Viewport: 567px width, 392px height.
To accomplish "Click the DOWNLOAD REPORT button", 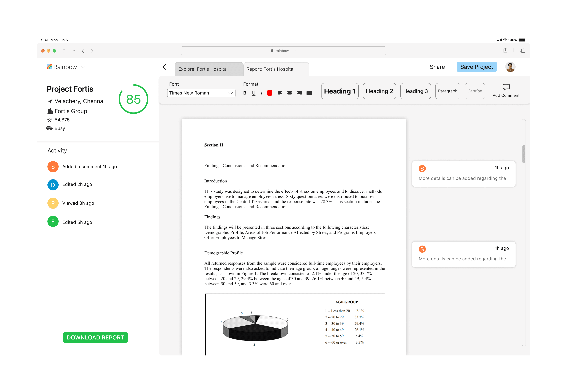I will pos(95,337).
